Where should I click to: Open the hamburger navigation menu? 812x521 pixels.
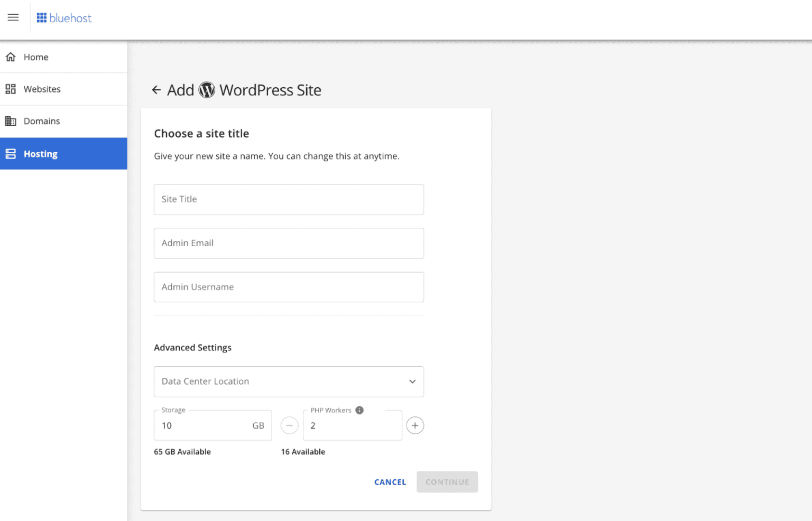tap(13, 18)
